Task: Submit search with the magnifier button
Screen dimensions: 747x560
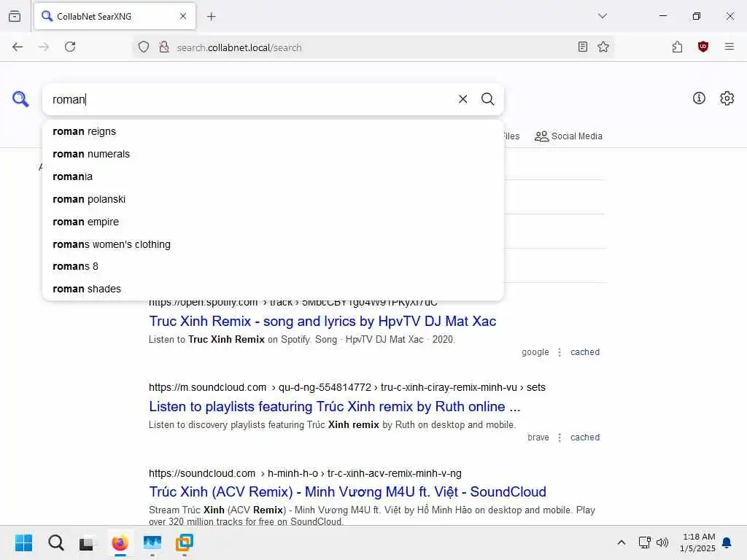Action: coord(487,99)
